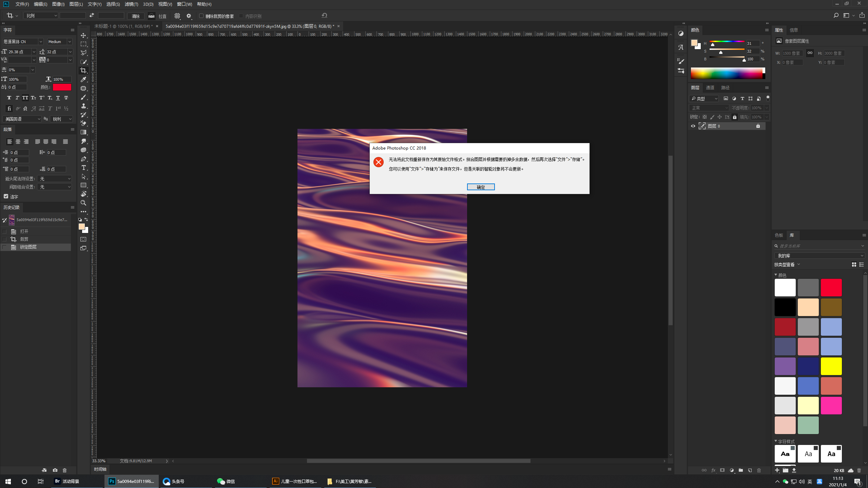
Task: Select the Rectangle shape tool
Action: (x=83, y=185)
